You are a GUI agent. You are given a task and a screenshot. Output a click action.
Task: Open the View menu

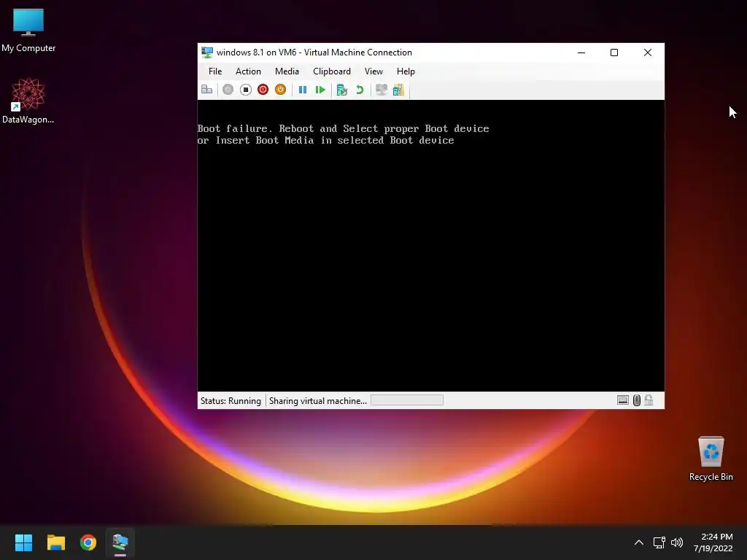tap(373, 71)
